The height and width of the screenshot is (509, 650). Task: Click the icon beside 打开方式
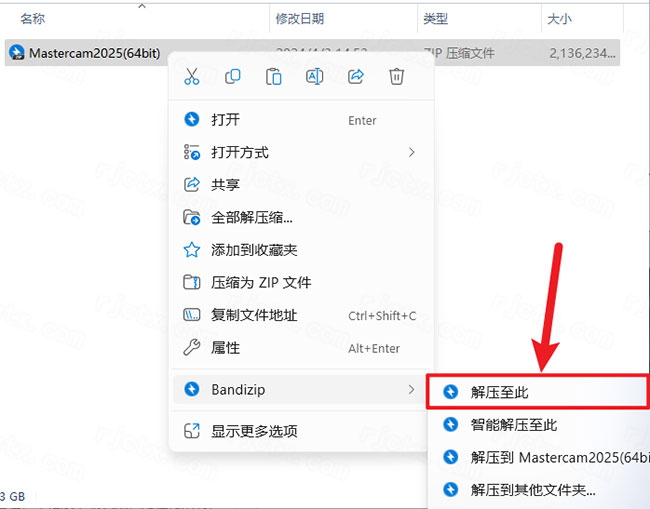(192, 152)
